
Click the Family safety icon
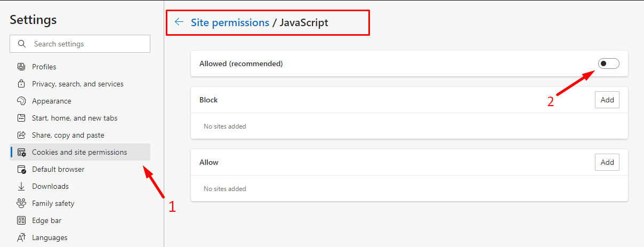point(21,203)
